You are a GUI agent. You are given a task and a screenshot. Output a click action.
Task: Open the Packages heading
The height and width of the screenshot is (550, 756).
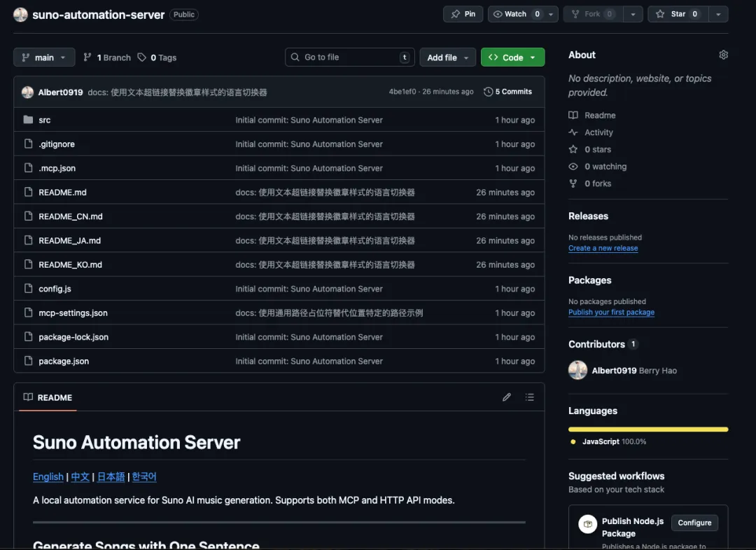pyautogui.click(x=589, y=280)
